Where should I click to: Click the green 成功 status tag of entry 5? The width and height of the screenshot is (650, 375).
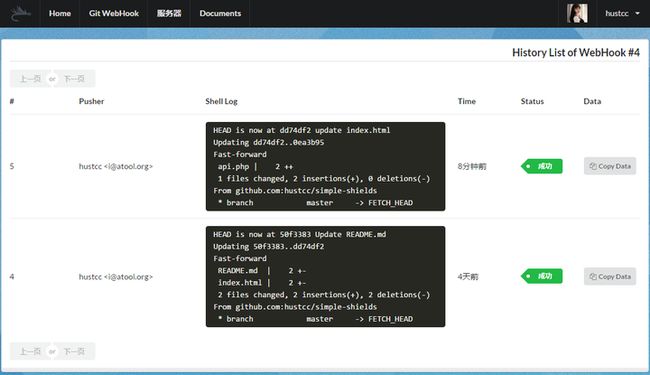coord(542,166)
